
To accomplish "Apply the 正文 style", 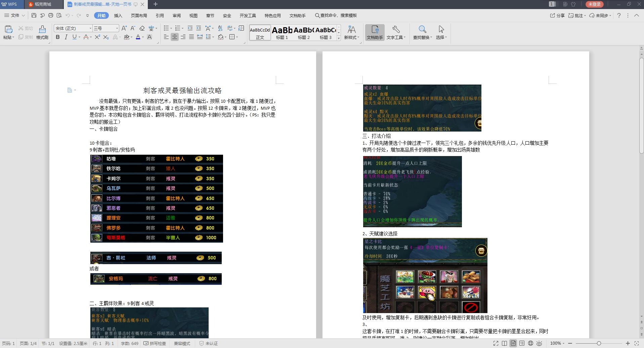I will point(260,33).
